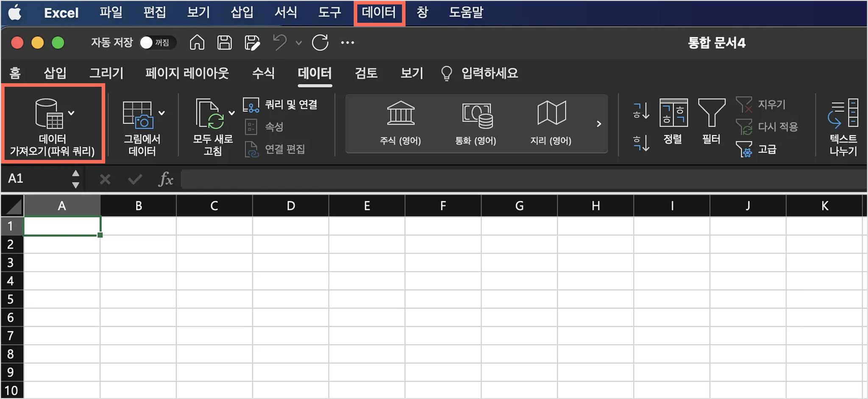Viewport: 868px width, 399px height.
Task: Switch to the 그리기 ribbon tab
Action: tap(106, 73)
